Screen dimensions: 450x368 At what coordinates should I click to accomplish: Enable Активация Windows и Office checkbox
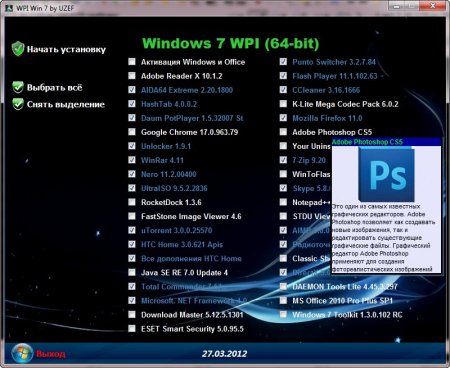132,62
